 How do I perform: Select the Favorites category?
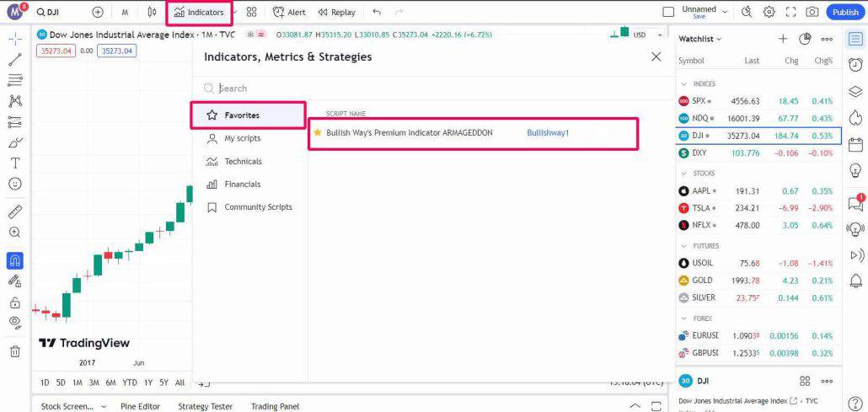[x=248, y=115]
